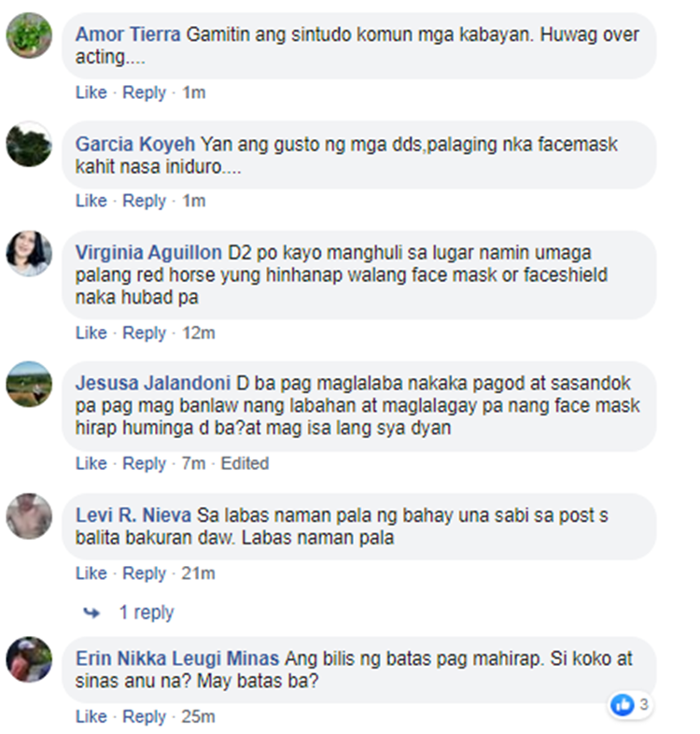Viewport: 700px width, 734px height.
Task: Reply to Erin Nikka Leugi Minas's comment
Action: 144,716
